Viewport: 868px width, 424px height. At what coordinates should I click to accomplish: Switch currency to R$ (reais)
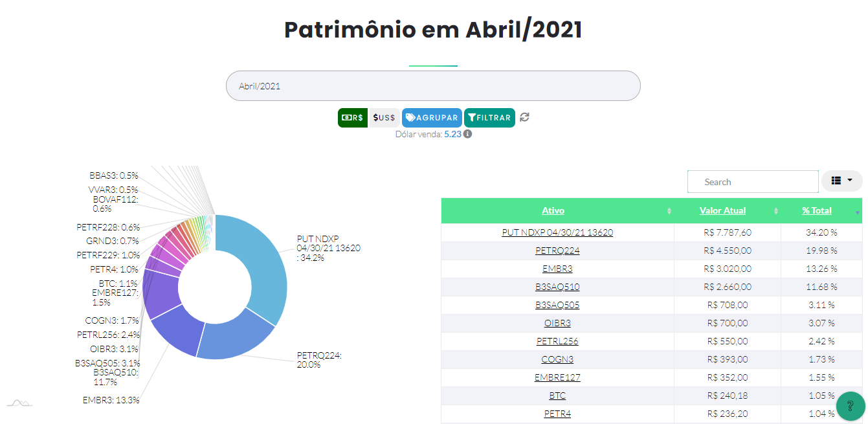353,118
